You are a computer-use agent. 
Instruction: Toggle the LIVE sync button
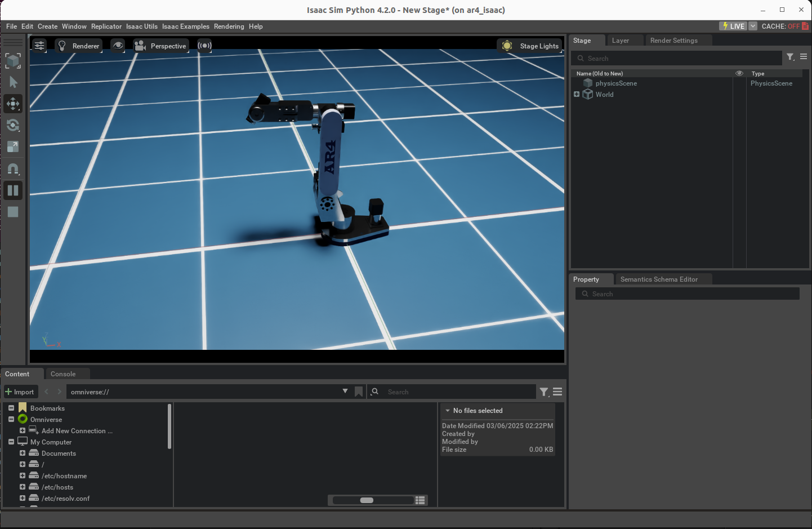(733, 26)
